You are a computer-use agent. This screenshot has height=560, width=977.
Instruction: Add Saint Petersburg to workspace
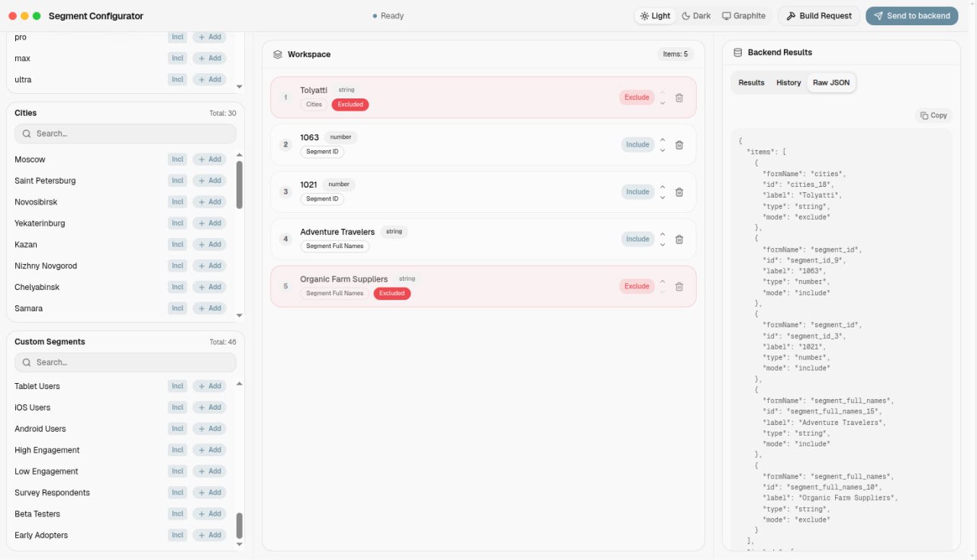tap(209, 181)
